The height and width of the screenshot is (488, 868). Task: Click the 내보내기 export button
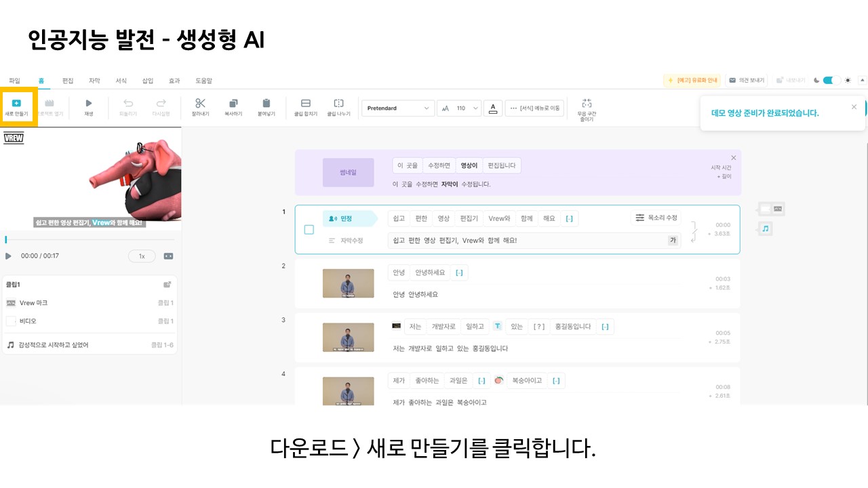[790, 80]
